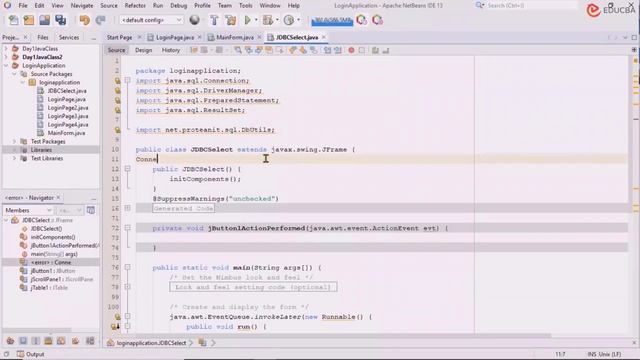Screen dimensions: 640x360
Task: Close the JDBCSelect.java tab
Action: (x=324, y=37)
